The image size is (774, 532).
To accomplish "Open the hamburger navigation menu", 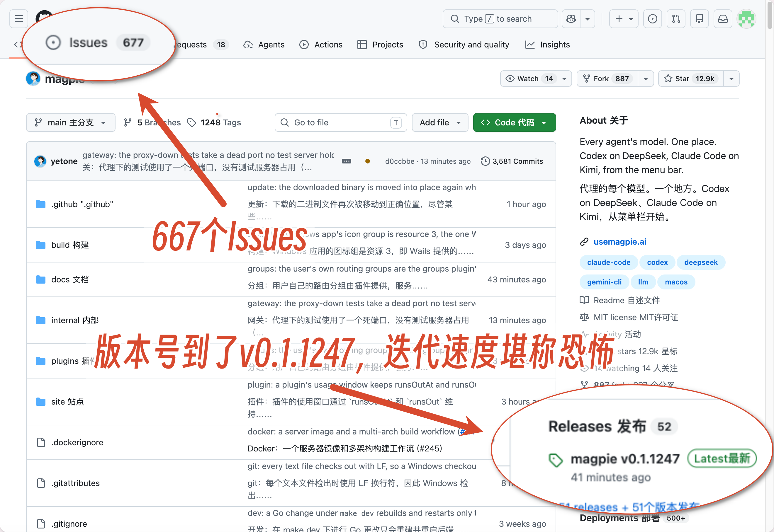I will click(19, 19).
